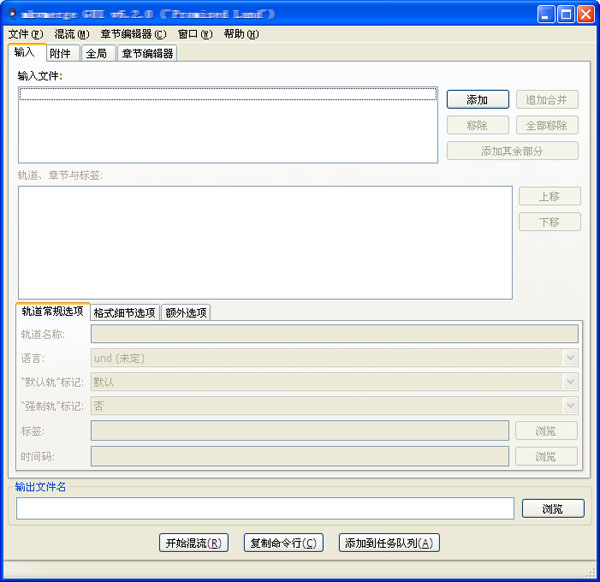Viewport: 600px width, 582px height.
Task: Click the 添加 button to add input file
Action: (x=478, y=100)
